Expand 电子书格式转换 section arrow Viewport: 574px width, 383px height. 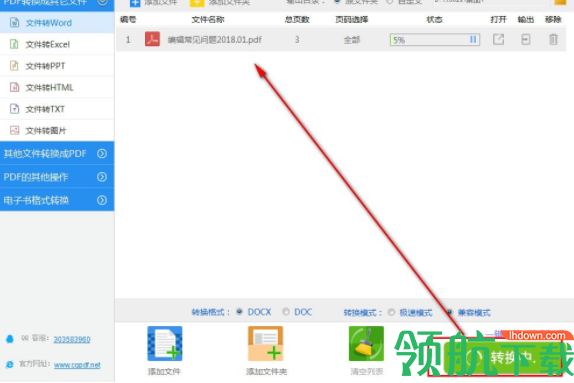[102, 200]
